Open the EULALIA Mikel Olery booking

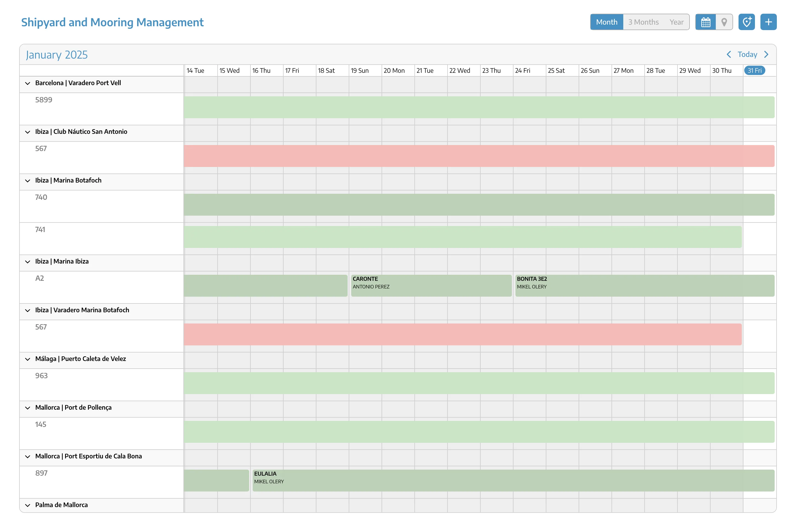pyautogui.click(x=513, y=481)
